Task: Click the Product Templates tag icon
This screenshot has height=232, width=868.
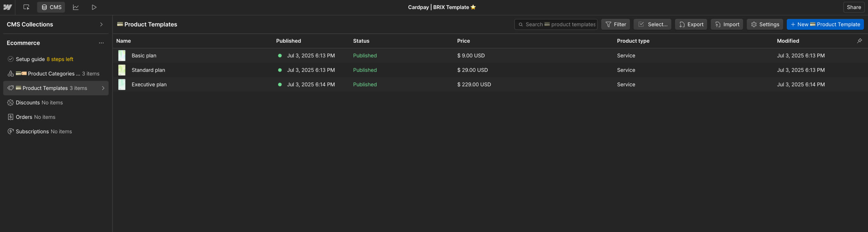Action: click(x=11, y=88)
